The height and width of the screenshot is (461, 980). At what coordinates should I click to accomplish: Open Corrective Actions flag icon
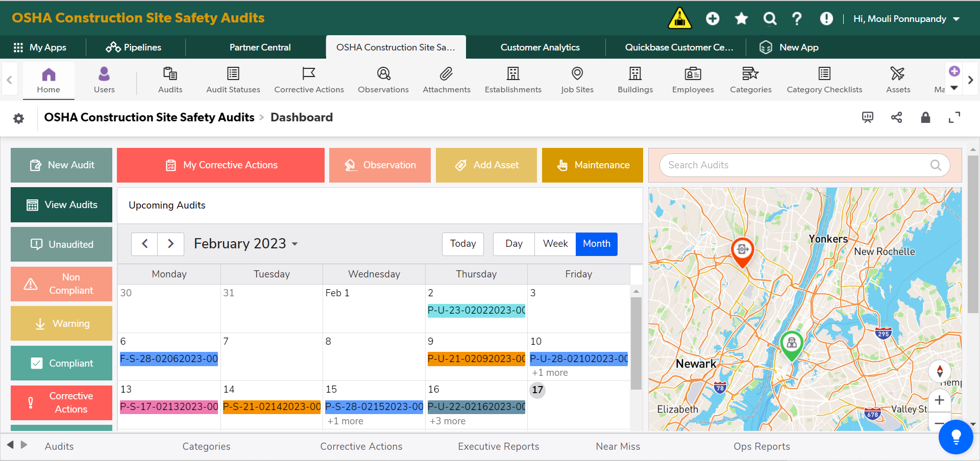(x=309, y=80)
